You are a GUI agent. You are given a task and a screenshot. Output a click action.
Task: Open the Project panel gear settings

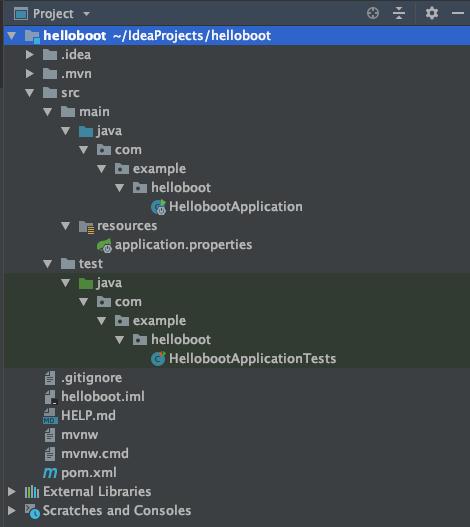[432, 13]
